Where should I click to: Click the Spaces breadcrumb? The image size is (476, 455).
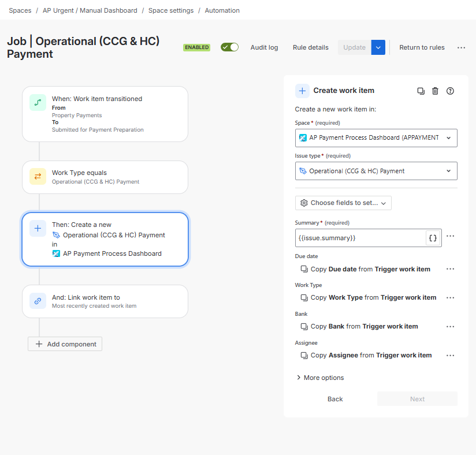[20, 10]
